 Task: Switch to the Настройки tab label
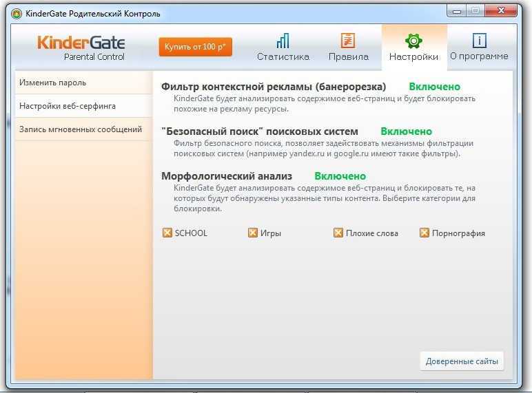click(x=413, y=56)
